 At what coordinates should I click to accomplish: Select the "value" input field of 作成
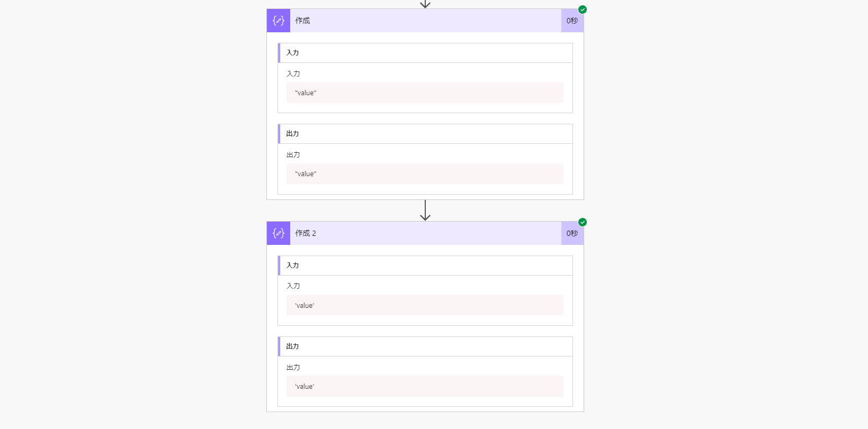point(425,93)
